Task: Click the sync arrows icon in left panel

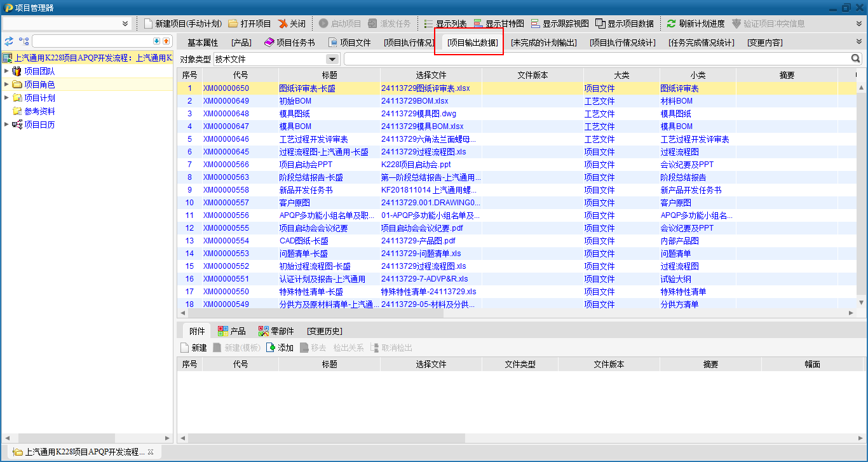Action: pos(9,41)
